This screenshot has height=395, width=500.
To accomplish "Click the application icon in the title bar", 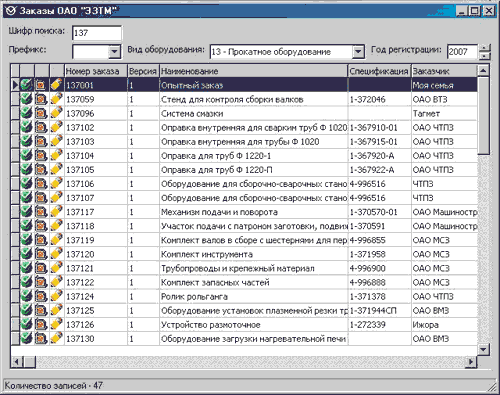I will pyautogui.click(x=10, y=11).
